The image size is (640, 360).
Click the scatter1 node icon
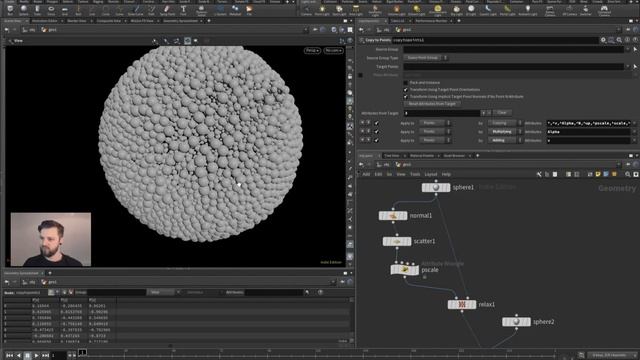397,241
